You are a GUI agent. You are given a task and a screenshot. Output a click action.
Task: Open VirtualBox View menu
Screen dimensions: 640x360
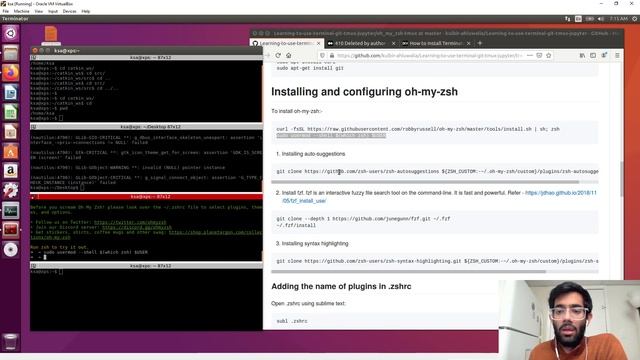pos(39,11)
